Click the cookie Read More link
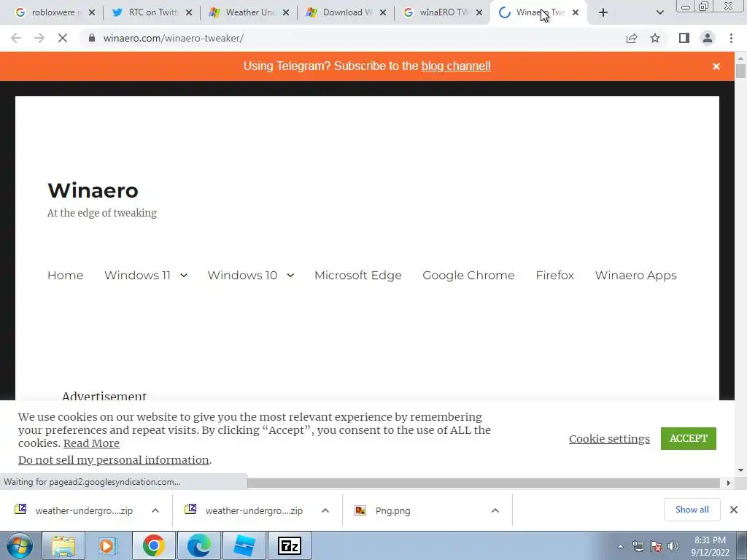The width and height of the screenshot is (747, 560). coord(91,443)
